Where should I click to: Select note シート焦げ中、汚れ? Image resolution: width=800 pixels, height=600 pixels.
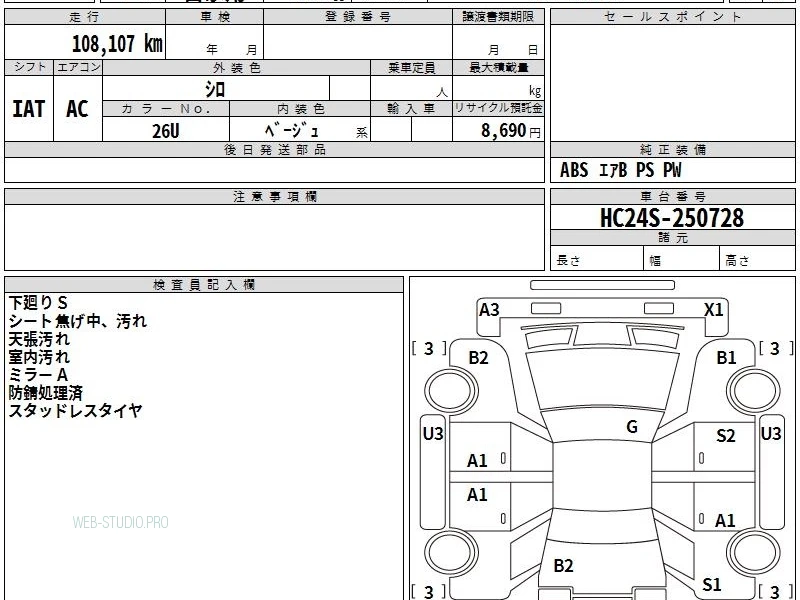78,321
